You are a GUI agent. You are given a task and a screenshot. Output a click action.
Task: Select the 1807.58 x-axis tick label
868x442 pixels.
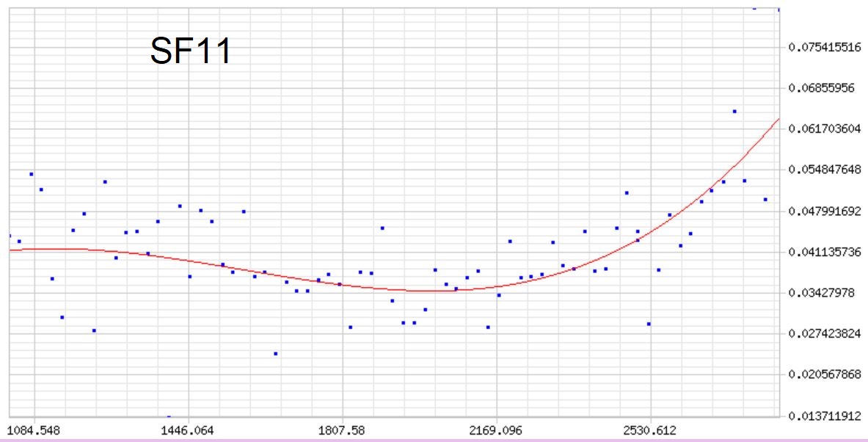(343, 430)
